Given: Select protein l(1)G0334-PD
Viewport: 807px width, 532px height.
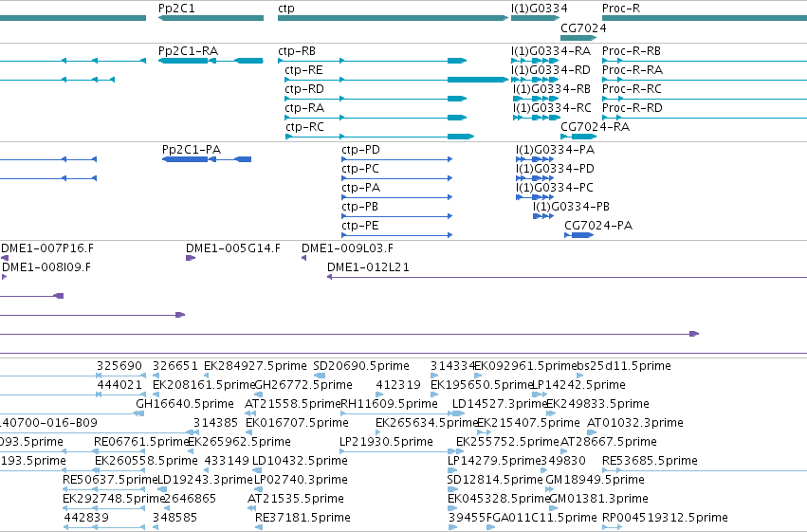Looking at the screenshot, I should tap(555, 169).
